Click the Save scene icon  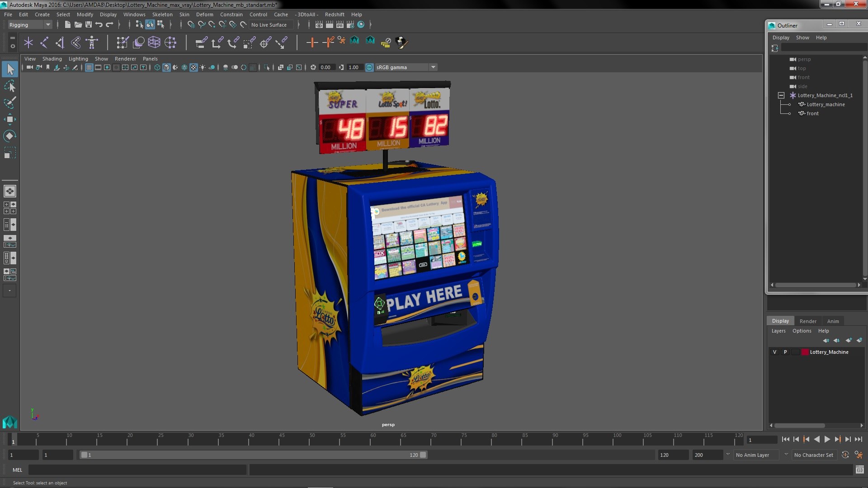pos(89,25)
